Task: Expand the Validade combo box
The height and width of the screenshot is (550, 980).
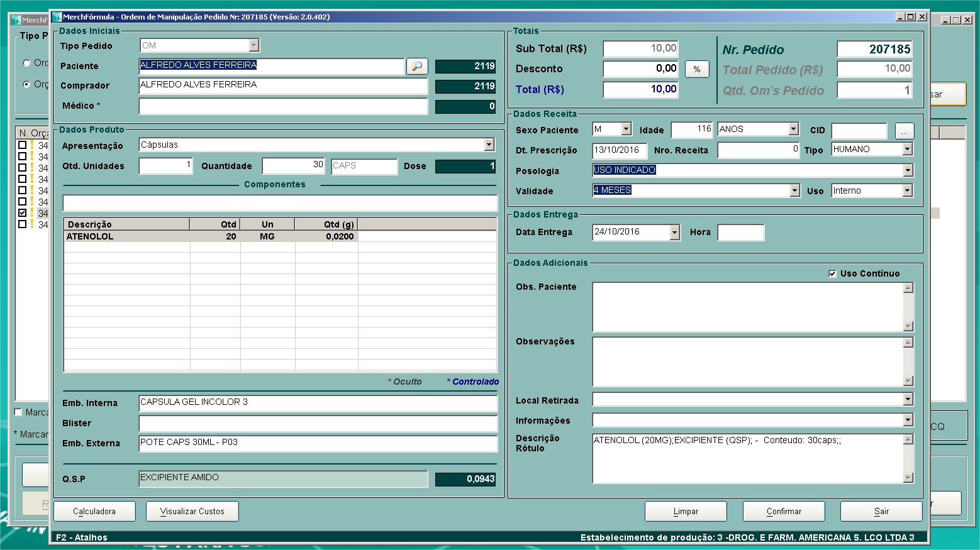Action: (794, 190)
